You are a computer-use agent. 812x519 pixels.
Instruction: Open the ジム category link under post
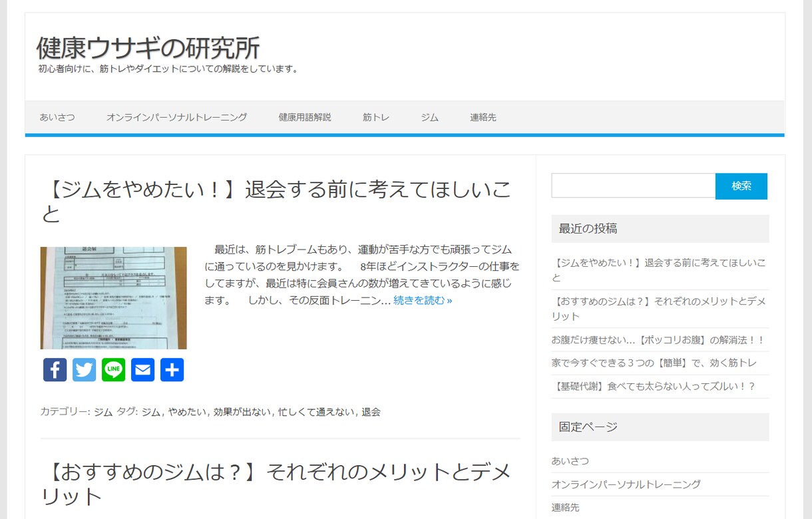click(103, 412)
